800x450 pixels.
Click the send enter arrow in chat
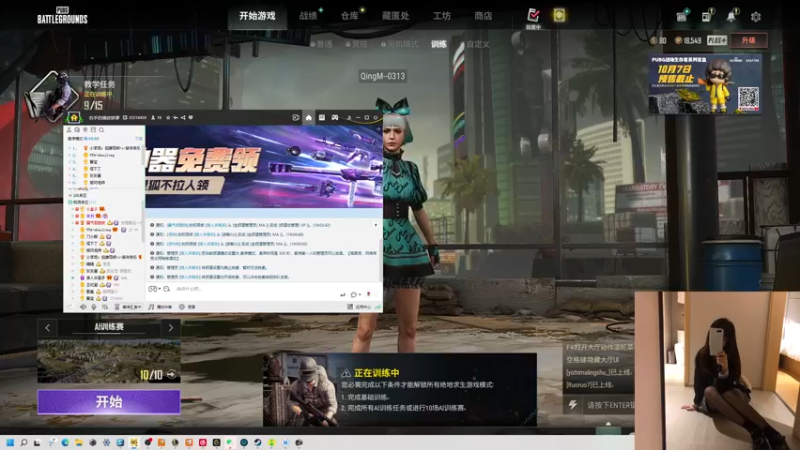(343, 294)
